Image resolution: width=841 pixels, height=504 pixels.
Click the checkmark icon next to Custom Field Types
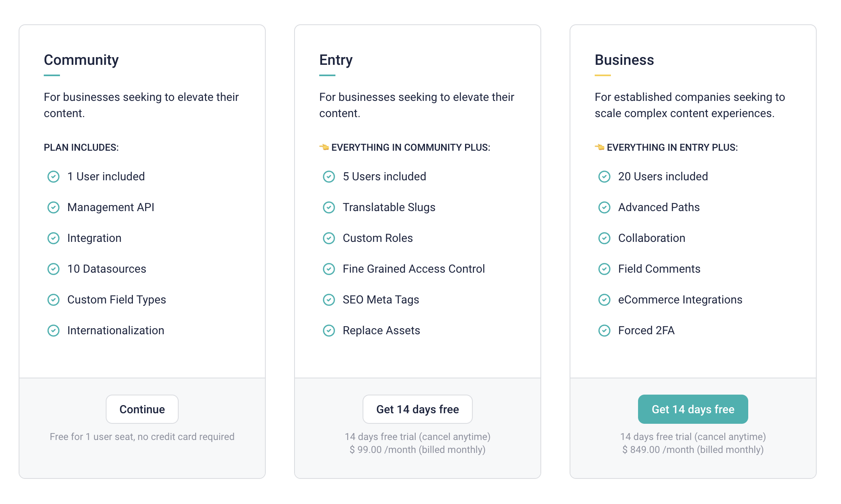click(53, 300)
